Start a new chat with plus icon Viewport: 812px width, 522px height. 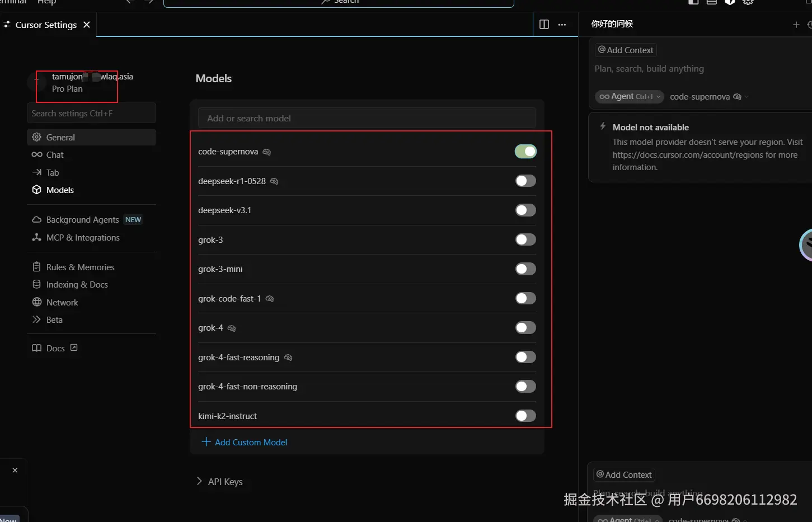[796, 25]
